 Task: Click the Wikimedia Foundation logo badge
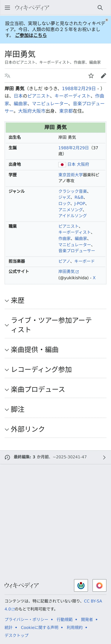(81, 585)
